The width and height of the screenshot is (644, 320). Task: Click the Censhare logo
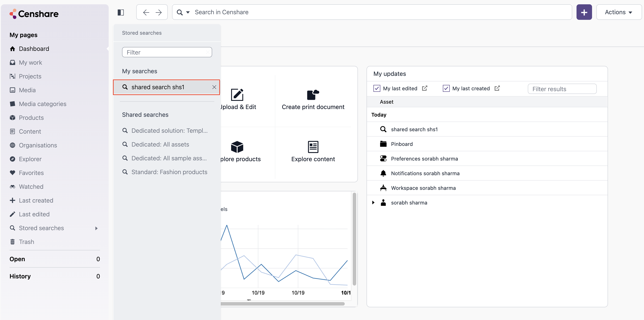click(x=34, y=14)
